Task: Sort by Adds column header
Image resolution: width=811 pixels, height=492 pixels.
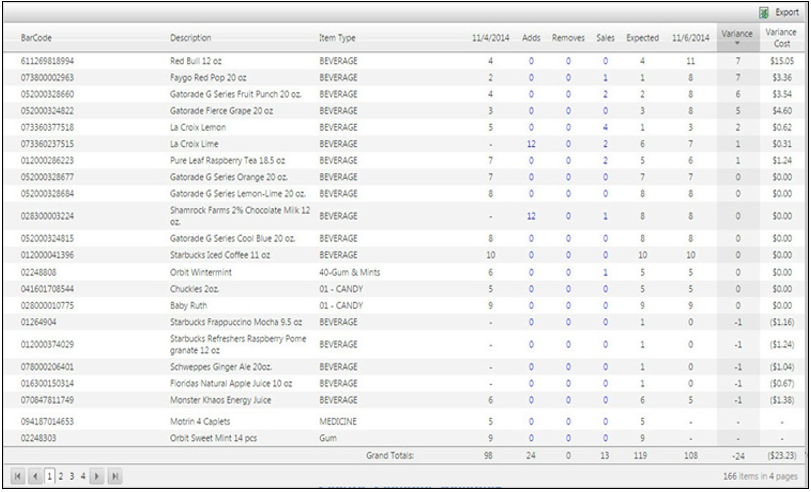Action: pos(531,38)
